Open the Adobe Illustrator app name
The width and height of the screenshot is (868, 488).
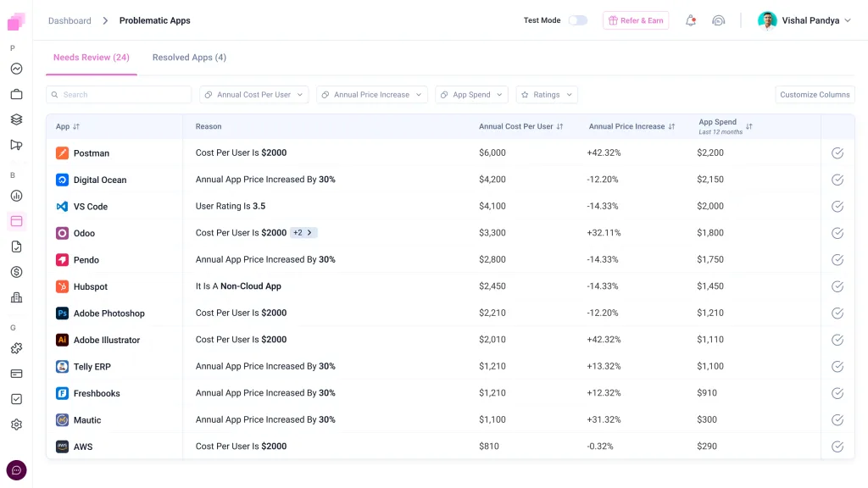click(x=107, y=340)
